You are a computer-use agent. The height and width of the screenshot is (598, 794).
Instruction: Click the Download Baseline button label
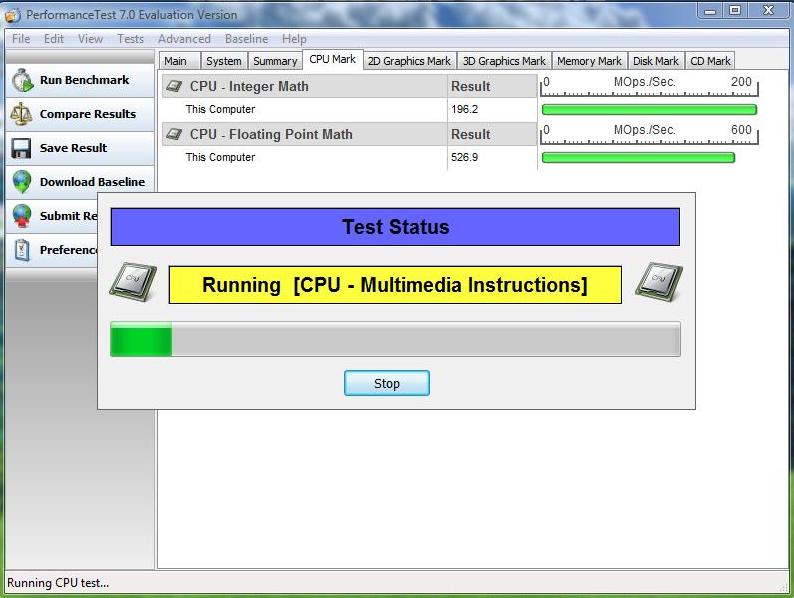coord(92,182)
